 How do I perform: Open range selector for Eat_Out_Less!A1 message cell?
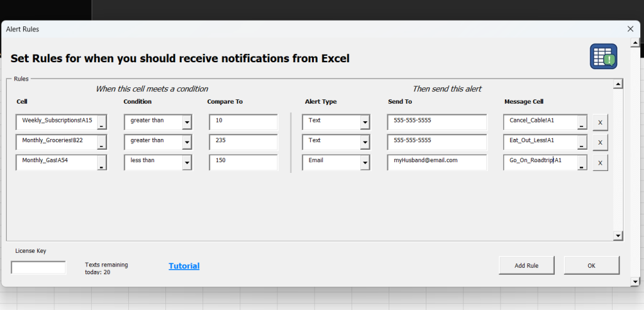[x=582, y=143]
